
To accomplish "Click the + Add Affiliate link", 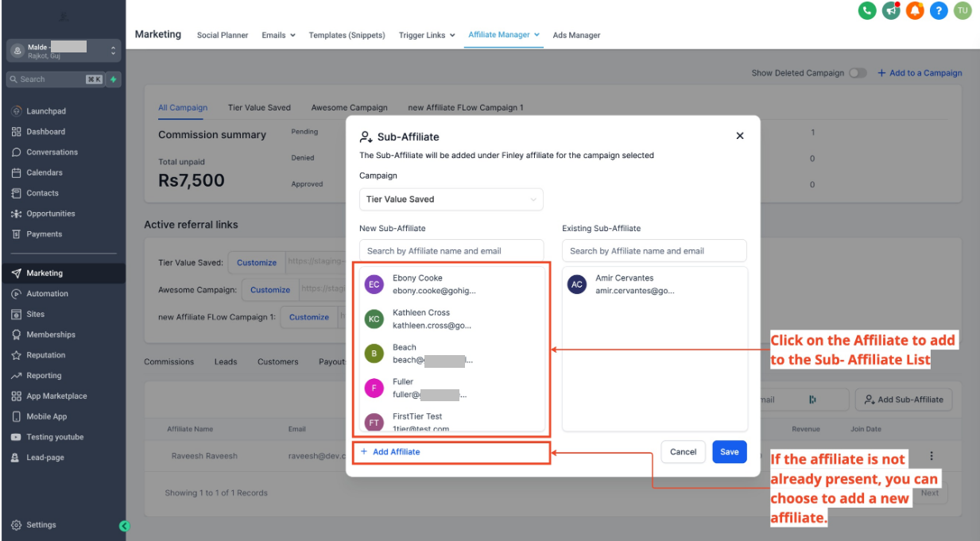I will [390, 452].
